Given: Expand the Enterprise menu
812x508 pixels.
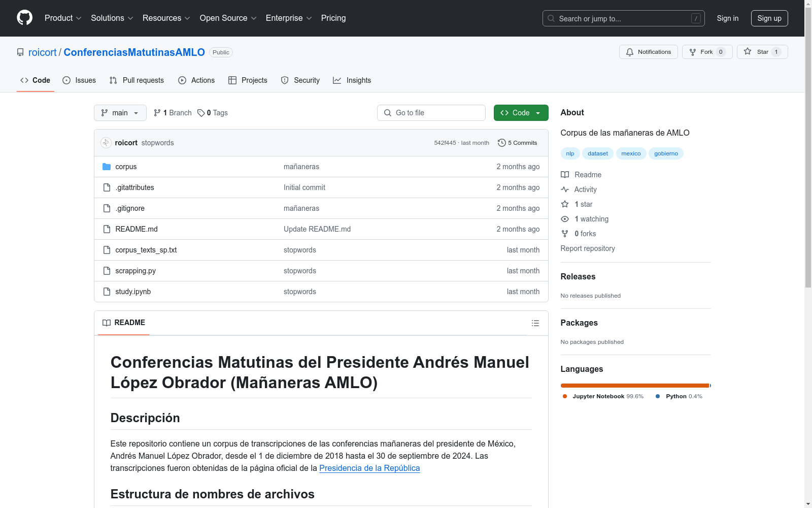Looking at the screenshot, I should pyautogui.click(x=289, y=18).
